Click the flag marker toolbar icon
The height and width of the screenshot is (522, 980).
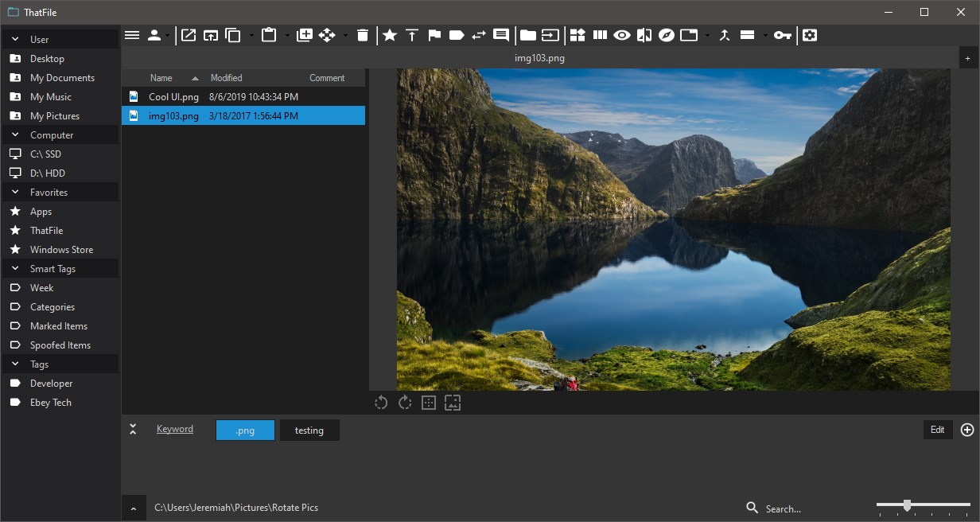(434, 35)
